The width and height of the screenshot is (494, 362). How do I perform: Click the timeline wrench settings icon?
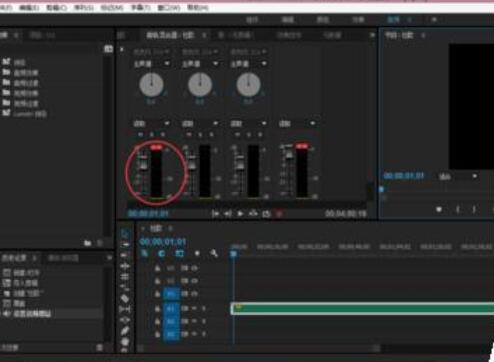pos(214,253)
